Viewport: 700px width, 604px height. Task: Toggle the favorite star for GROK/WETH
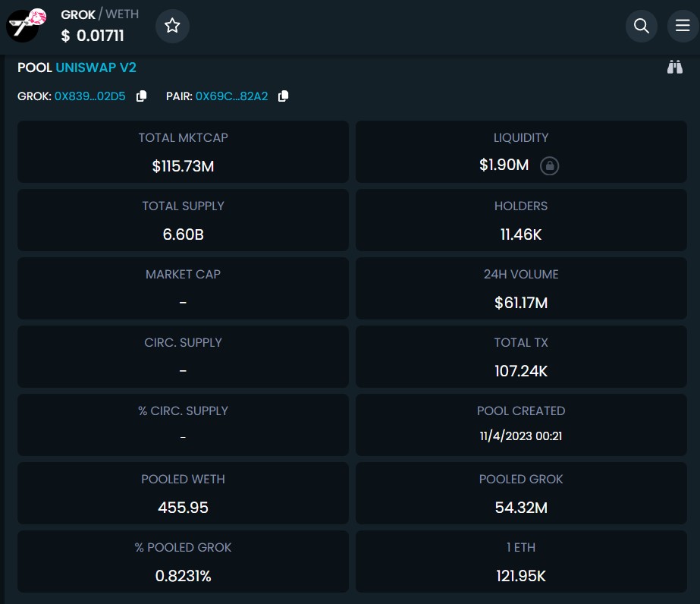[x=172, y=26]
